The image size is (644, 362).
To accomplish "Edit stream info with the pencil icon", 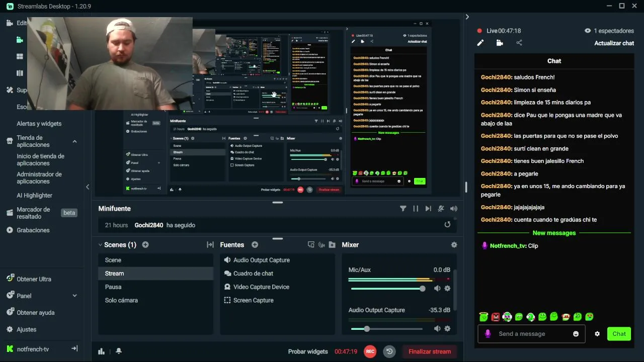I will [x=480, y=43].
